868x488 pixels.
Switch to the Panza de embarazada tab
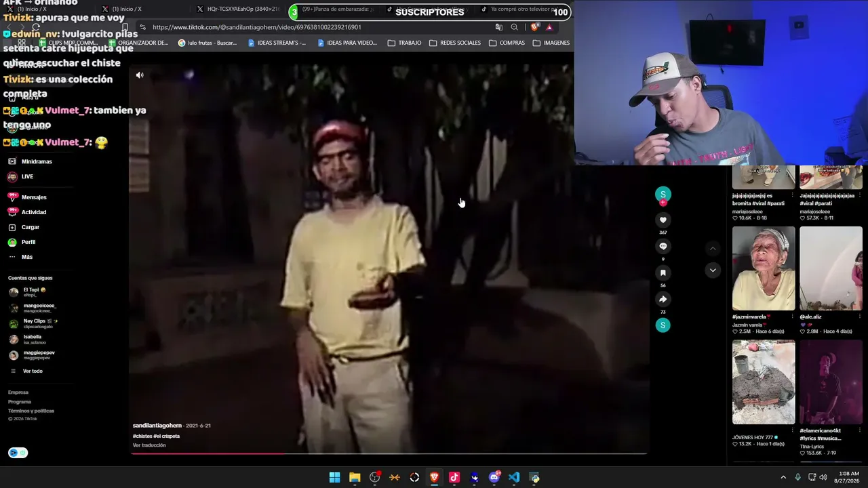[x=339, y=9]
